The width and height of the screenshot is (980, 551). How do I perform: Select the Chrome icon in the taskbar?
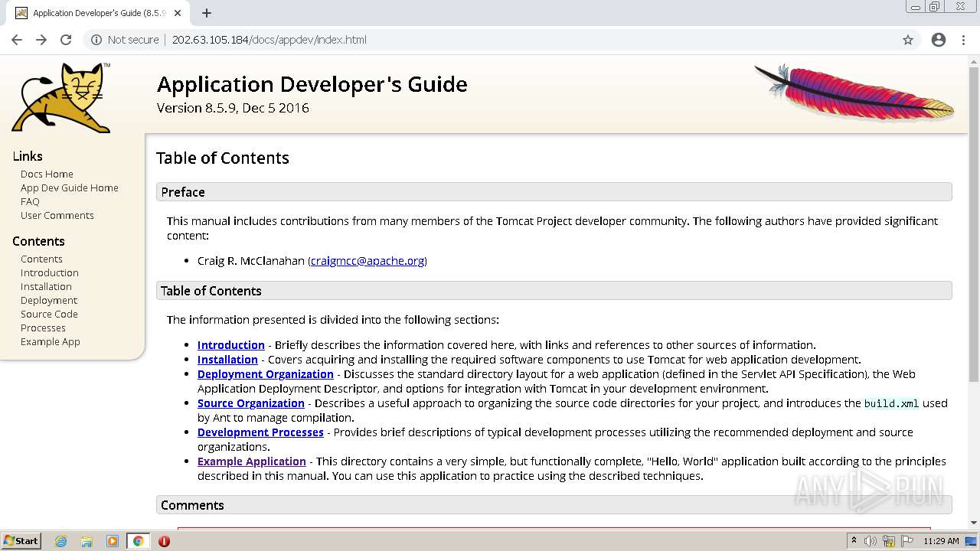(138, 541)
